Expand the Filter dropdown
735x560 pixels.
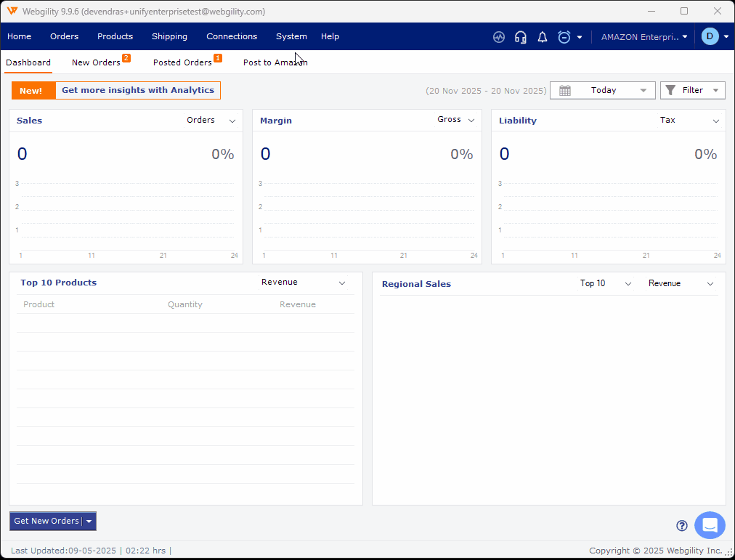coord(692,90)
